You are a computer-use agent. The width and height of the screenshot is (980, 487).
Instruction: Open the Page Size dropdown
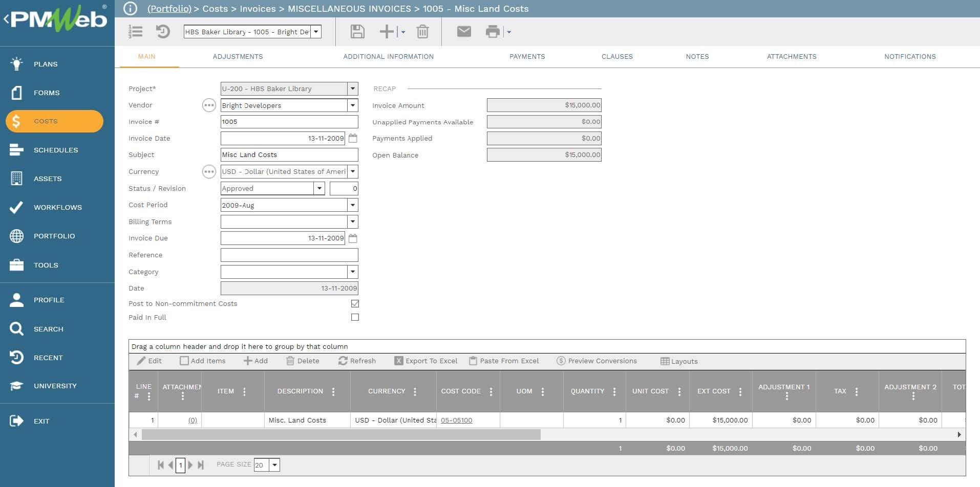tap(275, 465)
